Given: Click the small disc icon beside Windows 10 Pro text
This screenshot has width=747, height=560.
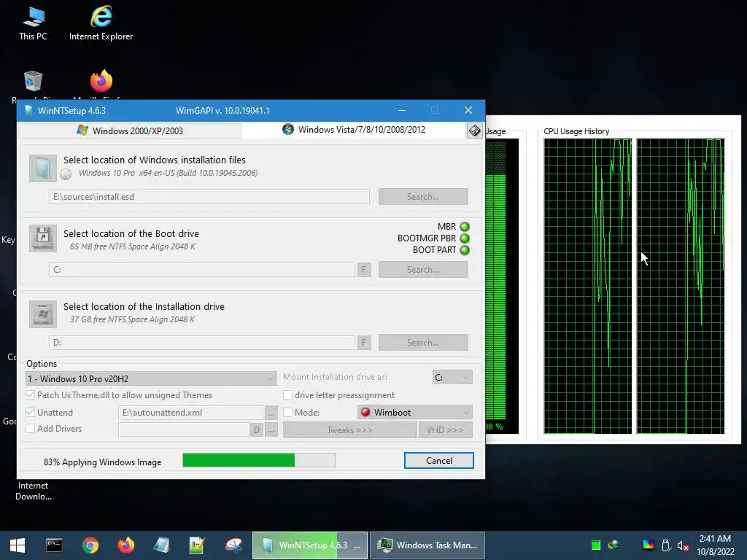Looking at the screenshot, I should coord(66,174).
